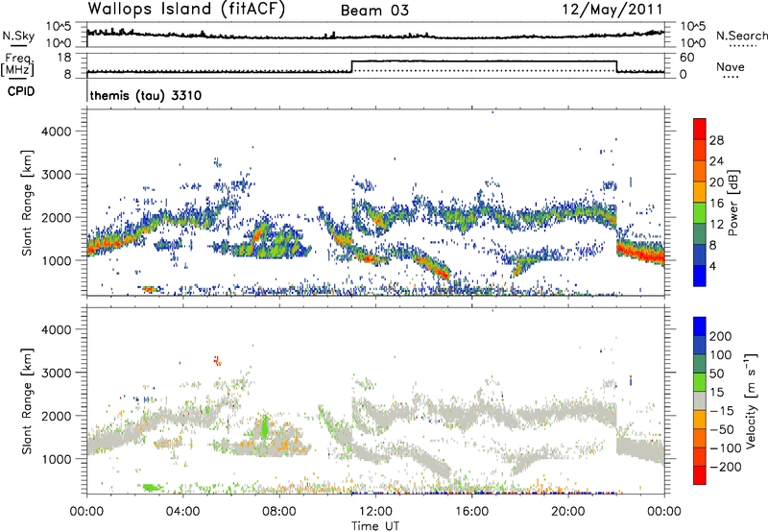Screen dimensions: 768x532
Task: Pick the blue top segment of Velocity colorbar
Action: tap(700, 326)
